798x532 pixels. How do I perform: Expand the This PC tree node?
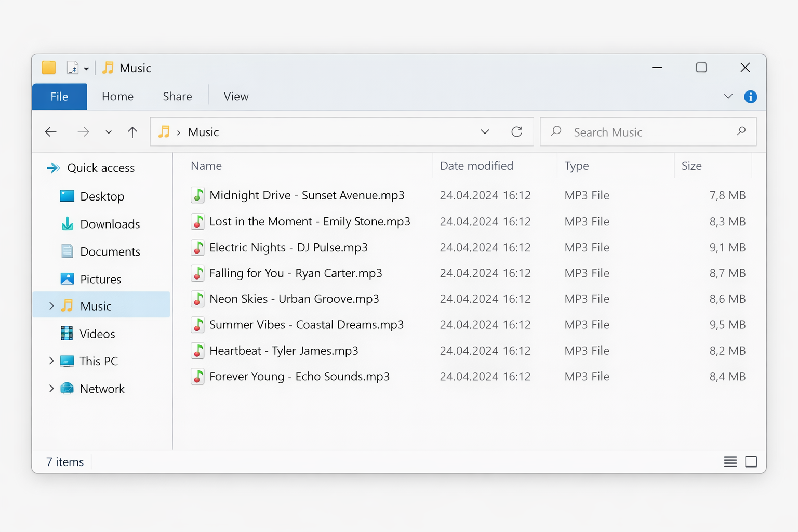[51, 361]
